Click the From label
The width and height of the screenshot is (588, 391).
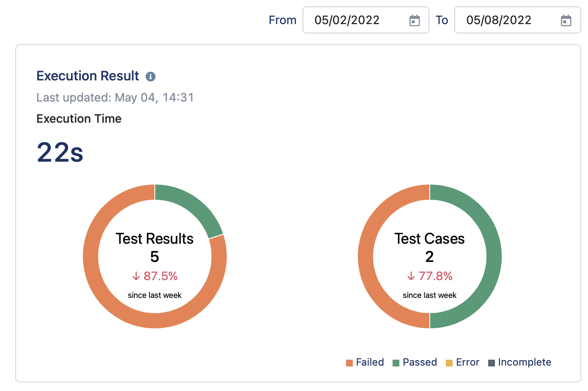pos(283,20)
